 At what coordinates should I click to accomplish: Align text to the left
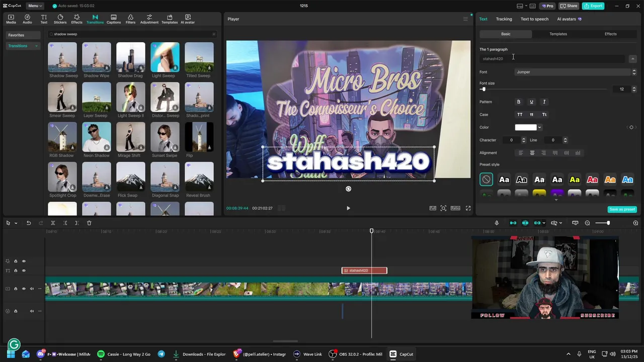[x=521, y=153]
